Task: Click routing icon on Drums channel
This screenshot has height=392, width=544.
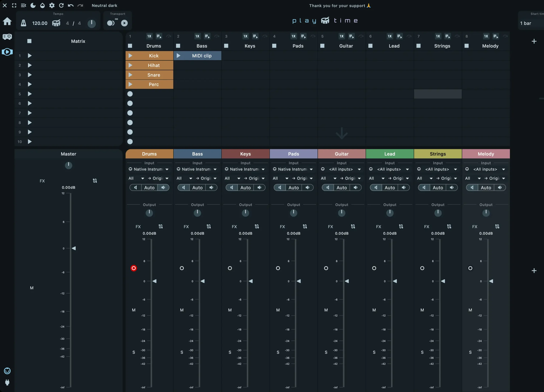Action: point(160,226)
